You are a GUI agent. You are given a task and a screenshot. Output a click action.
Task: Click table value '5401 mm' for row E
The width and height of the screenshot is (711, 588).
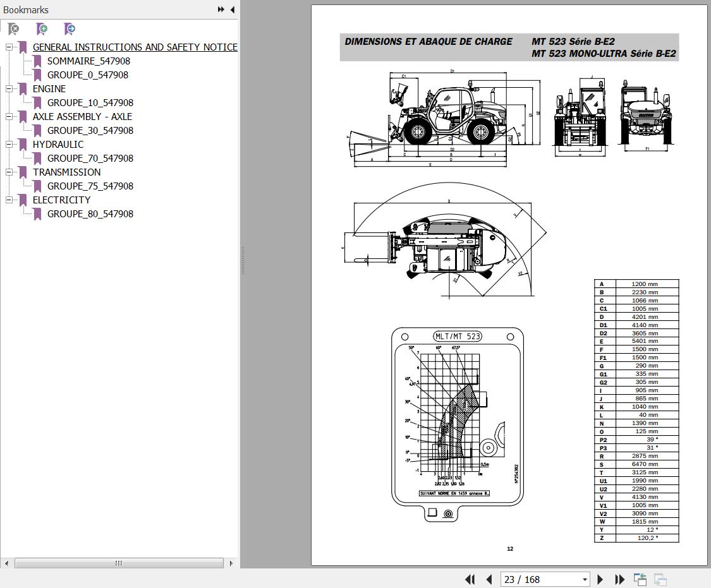point(645,341)
